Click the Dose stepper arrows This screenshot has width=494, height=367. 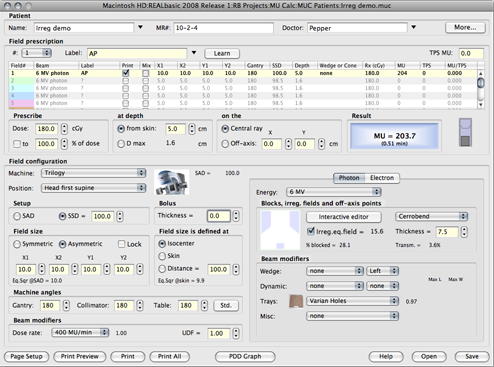(x=64, y=129)
